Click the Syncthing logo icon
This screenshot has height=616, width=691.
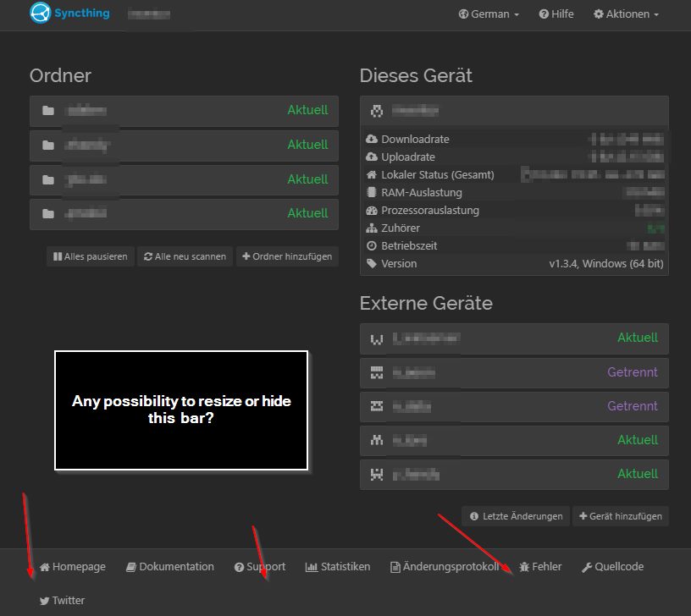click(40, 14)
